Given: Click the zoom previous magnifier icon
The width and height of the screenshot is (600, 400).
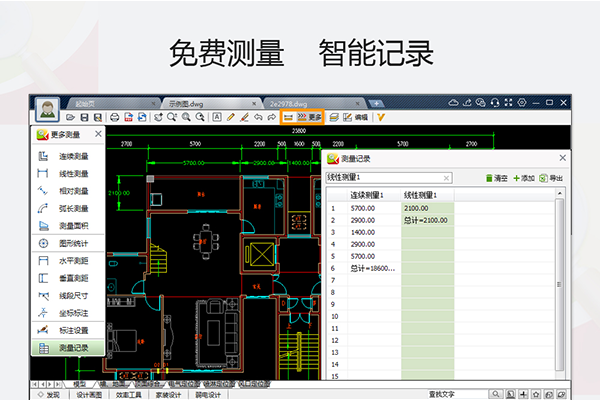Looking at the screenshot, I should [x=200, y=117].
